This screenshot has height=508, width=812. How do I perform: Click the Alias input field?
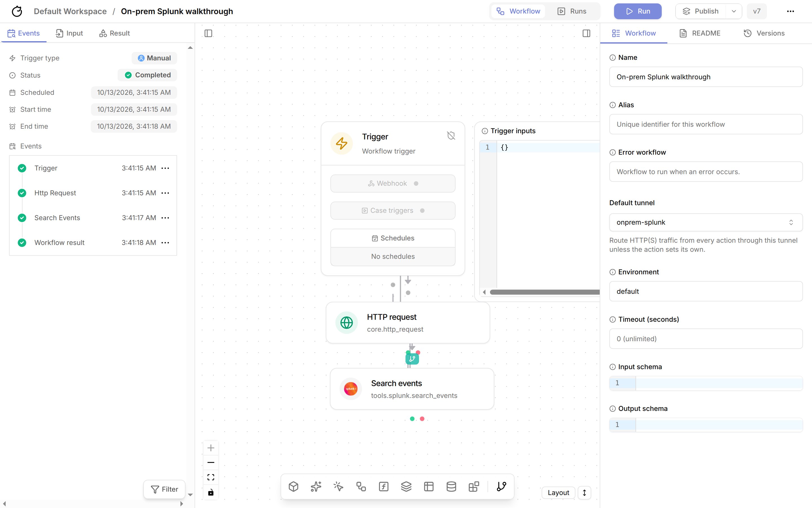706,124
